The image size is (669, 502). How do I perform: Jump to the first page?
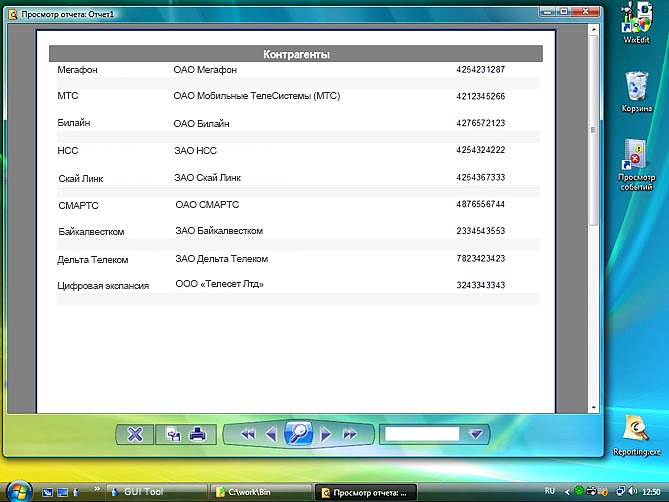[248, 435]
